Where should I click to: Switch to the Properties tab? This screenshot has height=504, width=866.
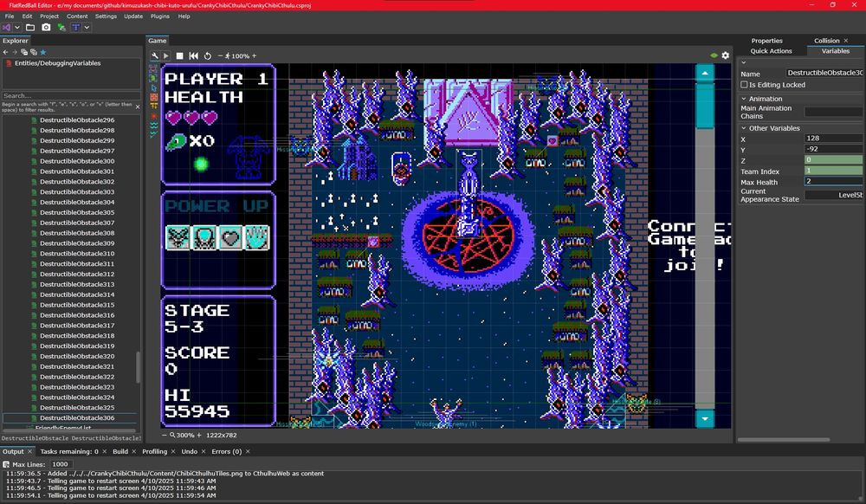[766, 41]
